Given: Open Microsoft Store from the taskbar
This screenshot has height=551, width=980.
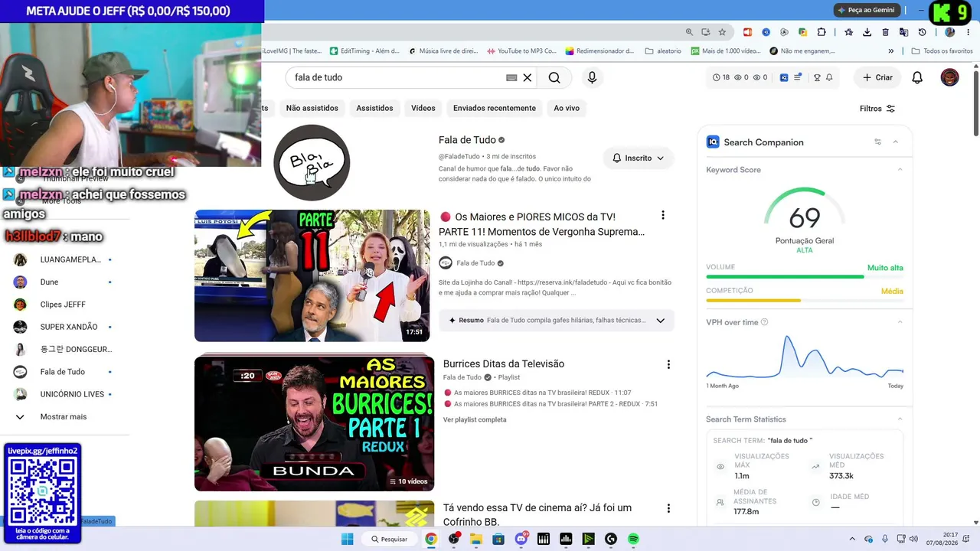Looking at the screenshot, I should (x=498, y=539).
